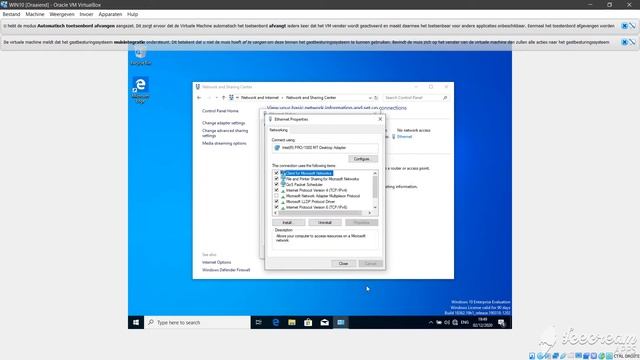Go up one level in Control Panel
The height and width of the screenshot is (360, 640).
(224, 98)
